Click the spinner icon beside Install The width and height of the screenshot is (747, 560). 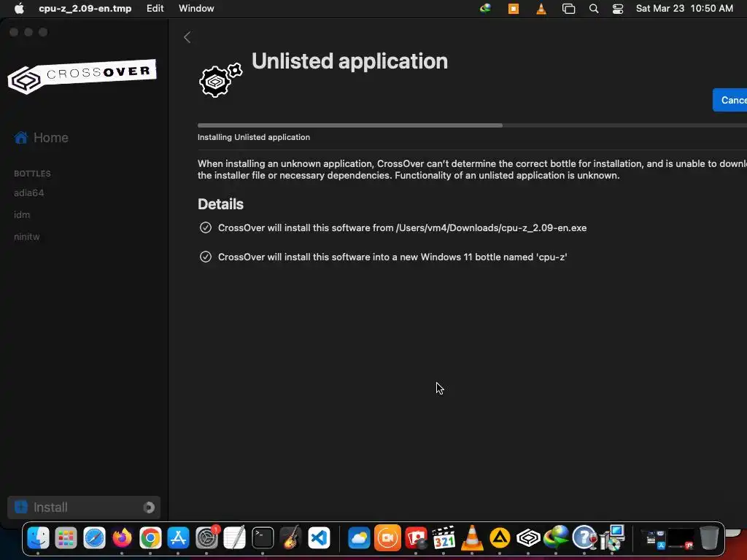149,507
